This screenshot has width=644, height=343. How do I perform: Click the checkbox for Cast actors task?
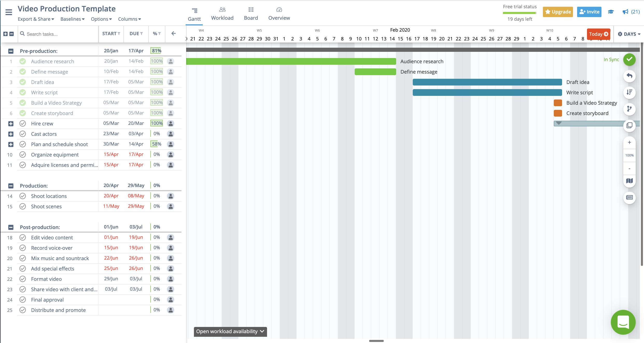23,134
